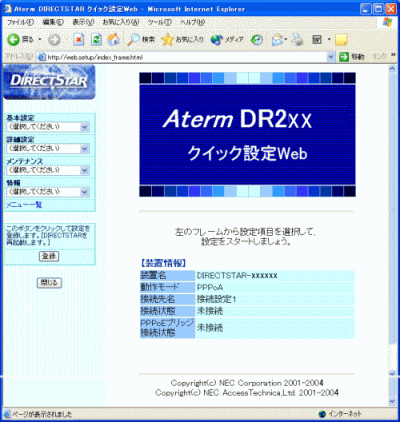Open the History icon in toolbar
Screen dimensions: 400x422
coord(256,40)
